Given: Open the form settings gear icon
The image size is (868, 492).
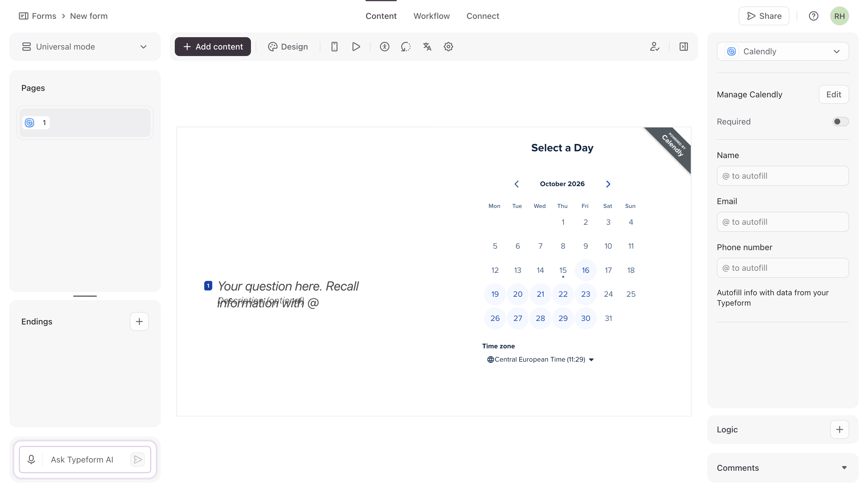Looking at the screenshot, I should coord(448,47).
